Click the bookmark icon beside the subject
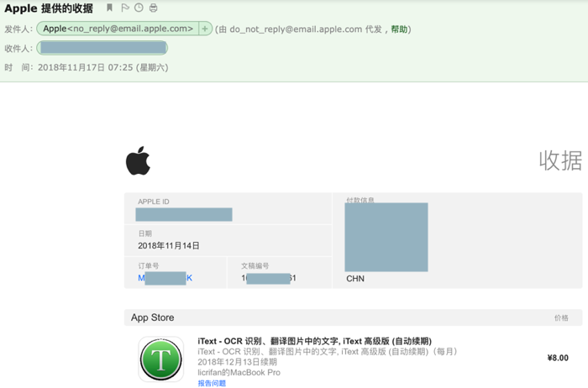 (x=109, y=8)
